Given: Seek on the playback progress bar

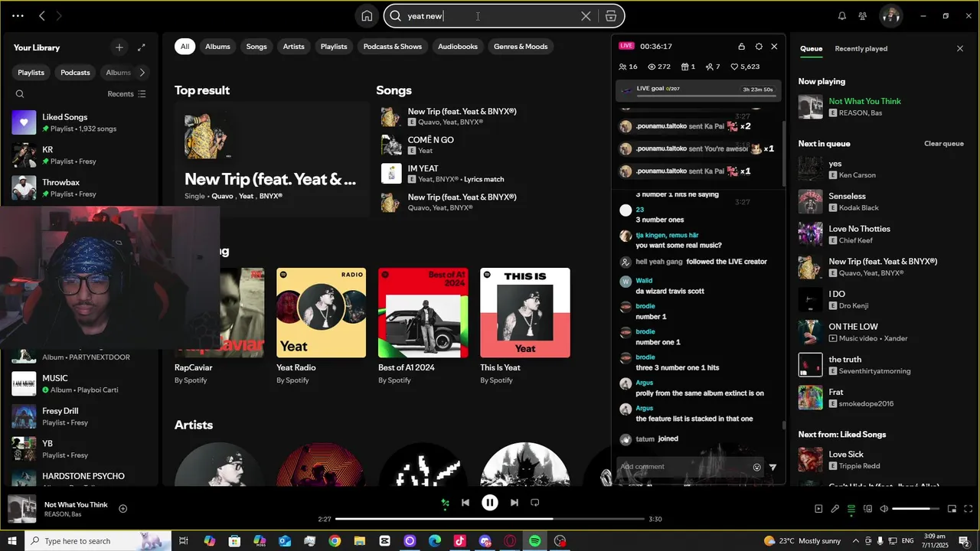Looking at the screenshot, I should 490,519.
